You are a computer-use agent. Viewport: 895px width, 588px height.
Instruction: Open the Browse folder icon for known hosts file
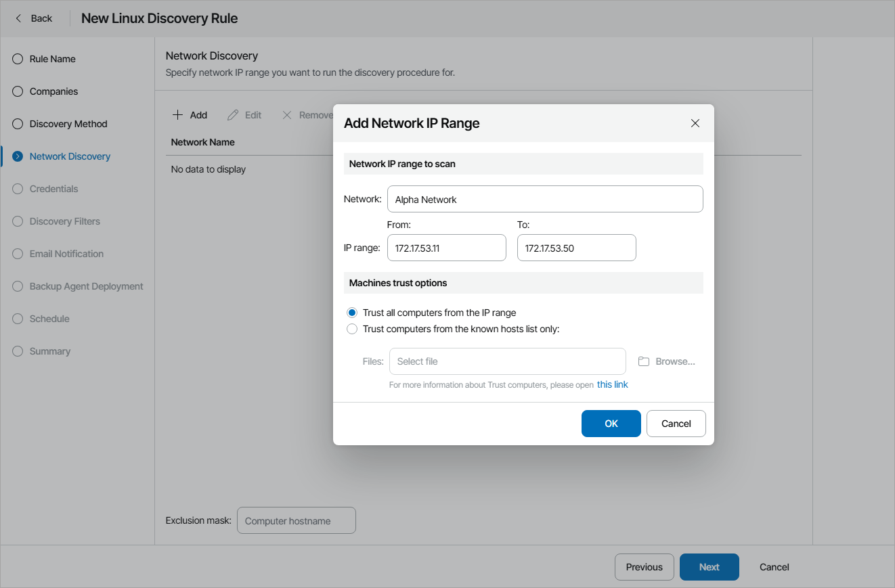(643, 361)
